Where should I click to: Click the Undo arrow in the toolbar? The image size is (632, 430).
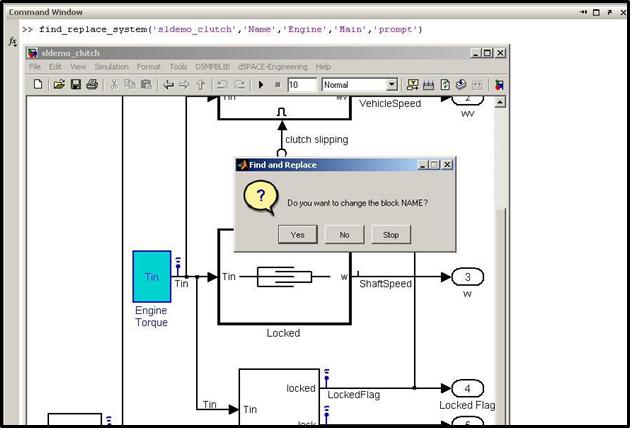[222, 85]
